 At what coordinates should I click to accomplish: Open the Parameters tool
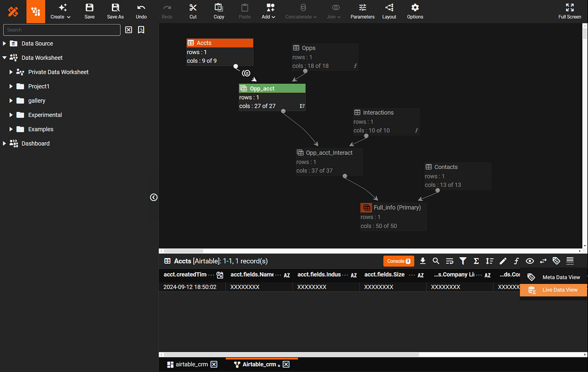coord(362,11)
